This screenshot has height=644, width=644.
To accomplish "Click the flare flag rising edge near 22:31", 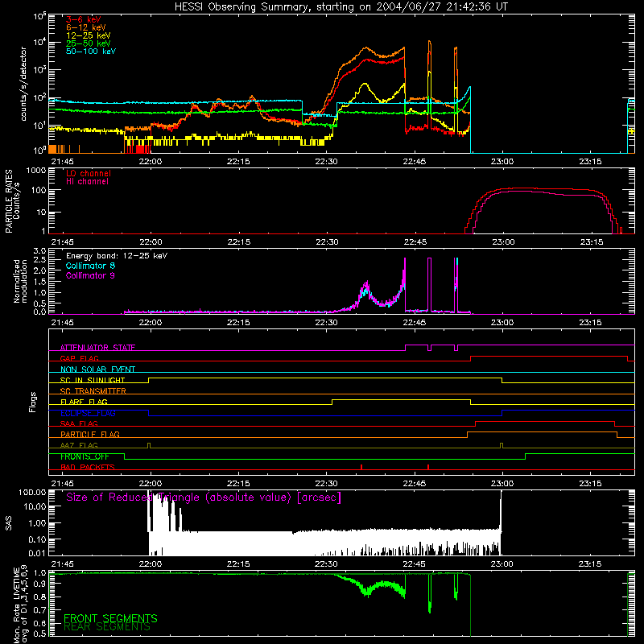I will click(332, 402).
